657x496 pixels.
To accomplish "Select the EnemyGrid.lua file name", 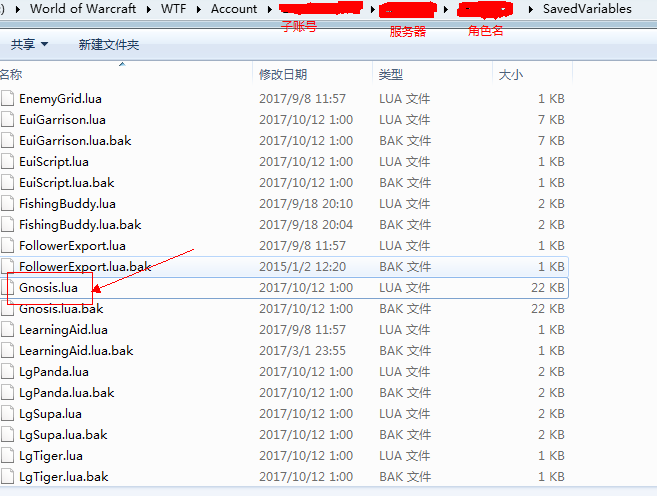I will click(x=60, y=98).
